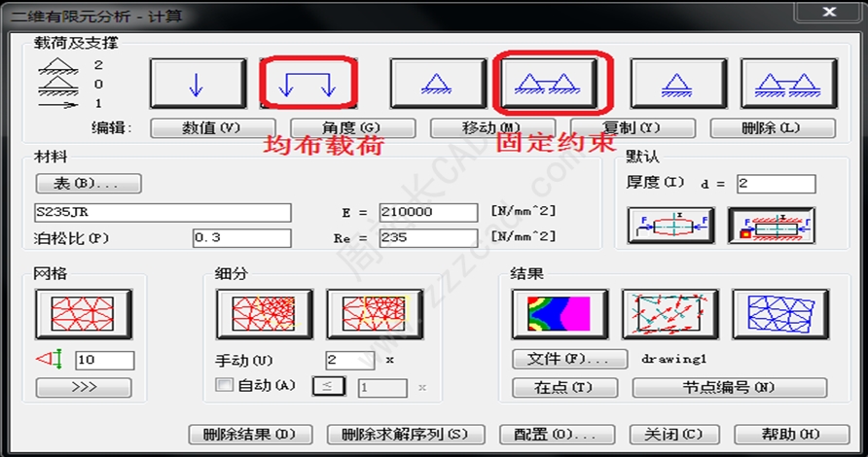The width and height of the screenshot is (868, 457).
Task: Expand mesh options with >>> button
Action: coord(84,387)
